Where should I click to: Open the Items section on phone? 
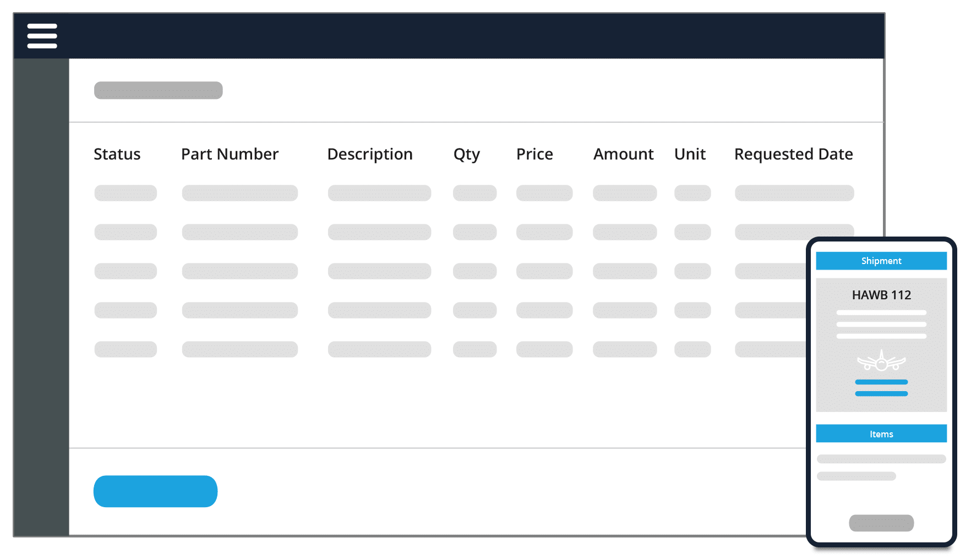point(881,434)
